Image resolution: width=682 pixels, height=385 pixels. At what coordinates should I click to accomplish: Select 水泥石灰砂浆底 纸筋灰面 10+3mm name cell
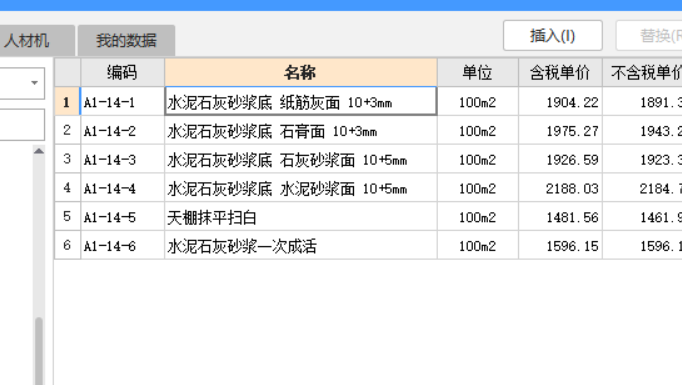[x=301, y=101]
